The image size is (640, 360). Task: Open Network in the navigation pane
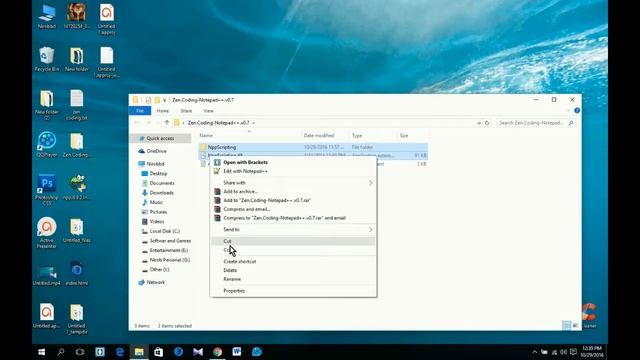[156, 282]
